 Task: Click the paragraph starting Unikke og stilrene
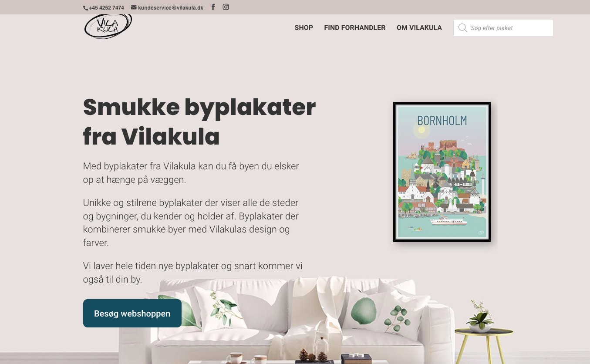[192, 222]
